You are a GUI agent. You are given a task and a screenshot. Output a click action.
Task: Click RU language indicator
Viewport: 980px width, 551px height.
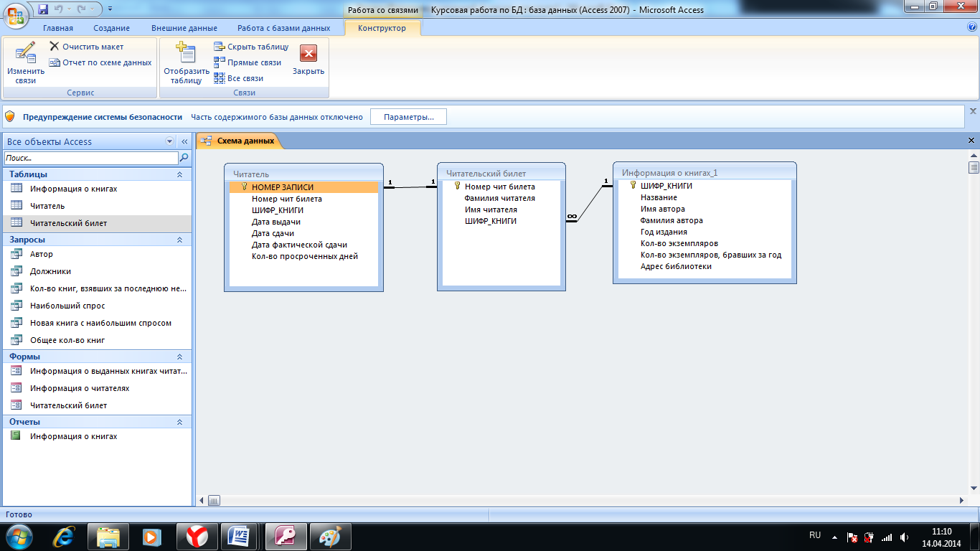tap(815, 535)
